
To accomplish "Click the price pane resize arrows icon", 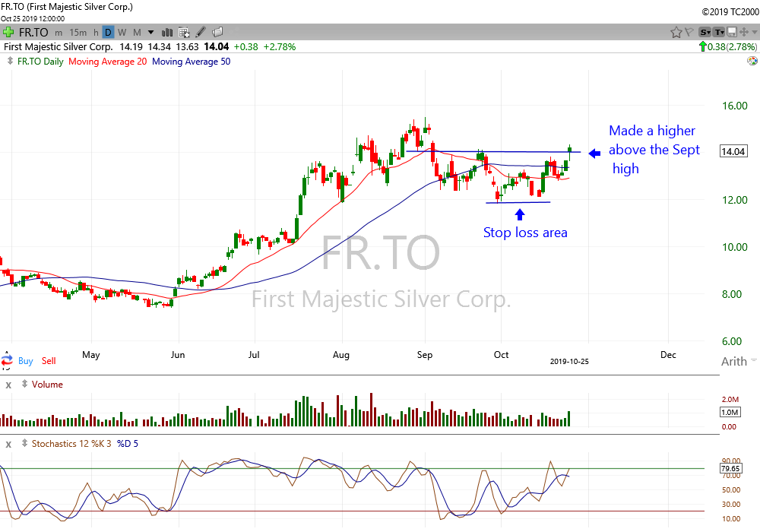I will coord(10,61).
